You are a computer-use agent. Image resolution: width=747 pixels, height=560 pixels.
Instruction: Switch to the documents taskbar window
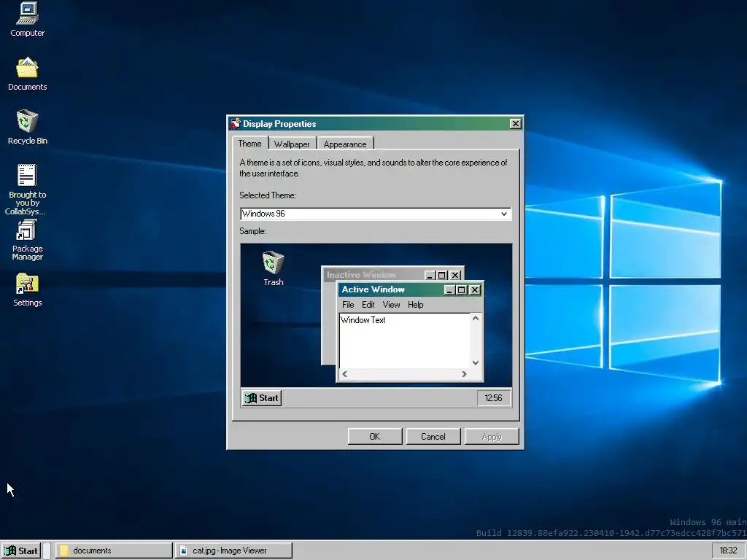tap(114, 551)
